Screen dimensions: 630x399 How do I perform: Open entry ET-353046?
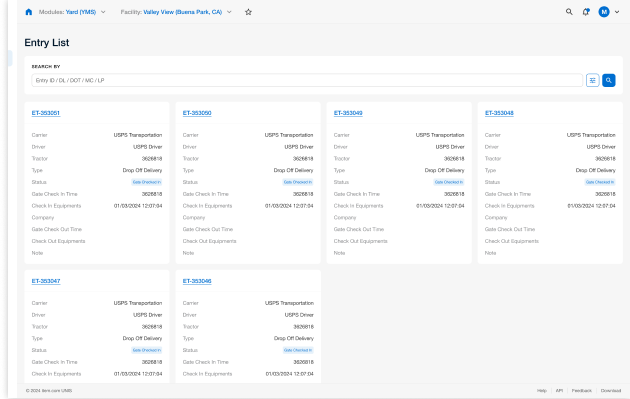[197, 281]
